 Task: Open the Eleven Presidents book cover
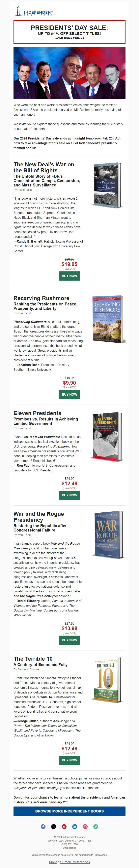[107, 436]
